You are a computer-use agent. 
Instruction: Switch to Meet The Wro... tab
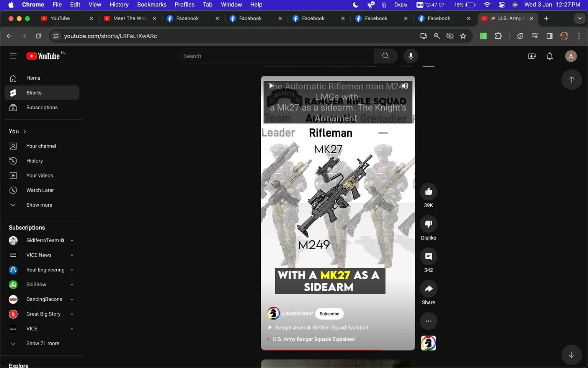click(130, 18)
